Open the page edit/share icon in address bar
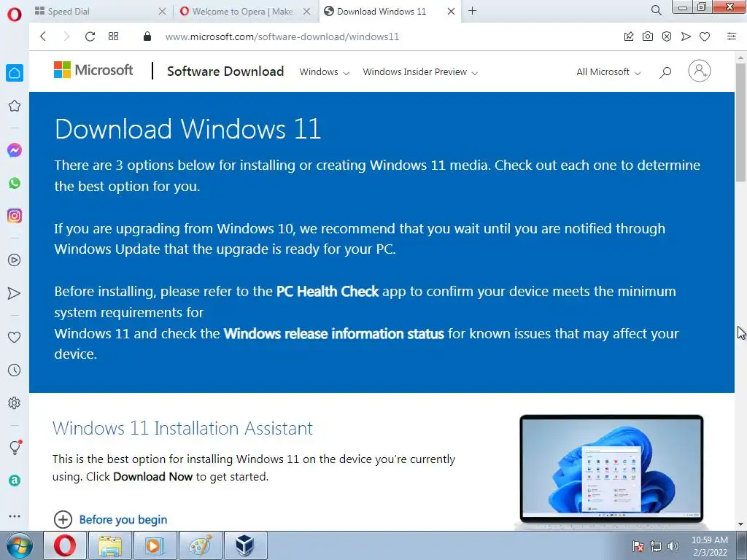Screen dimensions: 747x560 pos(628,36)
